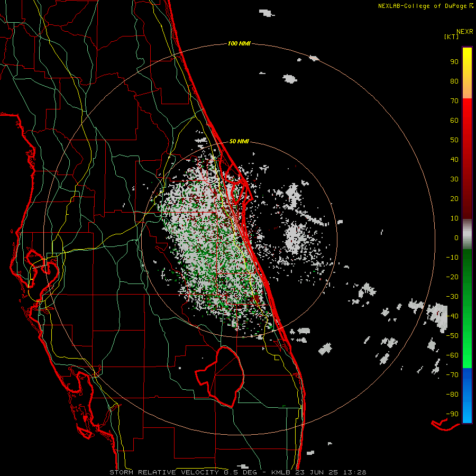Click the 30 value on the velocity scale

(x=454, y=179)
